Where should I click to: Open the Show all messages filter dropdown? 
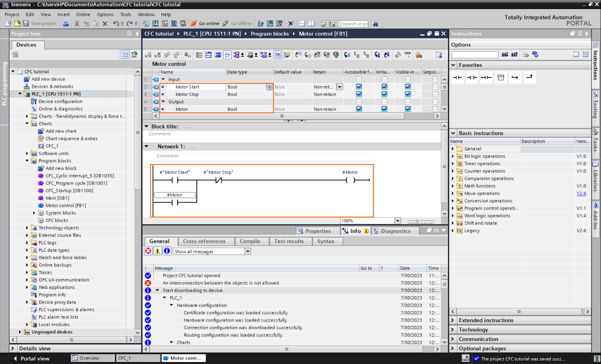pyautogui.click(x=248, y=251)
